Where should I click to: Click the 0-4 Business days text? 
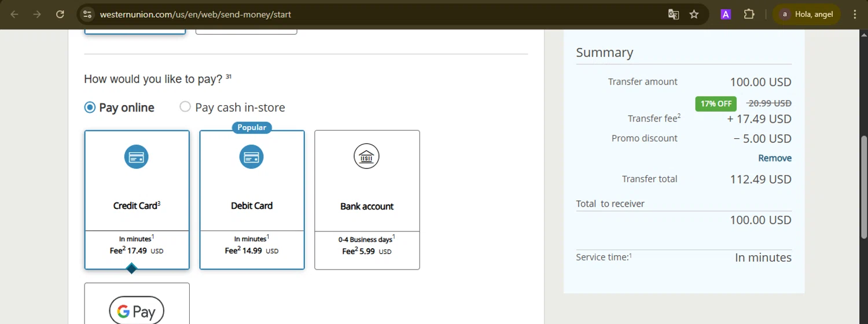pos(367,238)
